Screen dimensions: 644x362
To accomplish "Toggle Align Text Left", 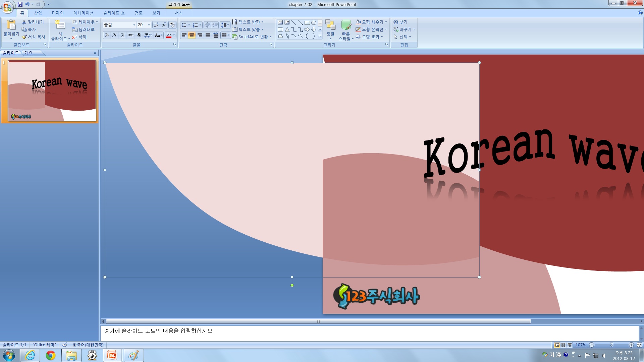I will 184,35.
